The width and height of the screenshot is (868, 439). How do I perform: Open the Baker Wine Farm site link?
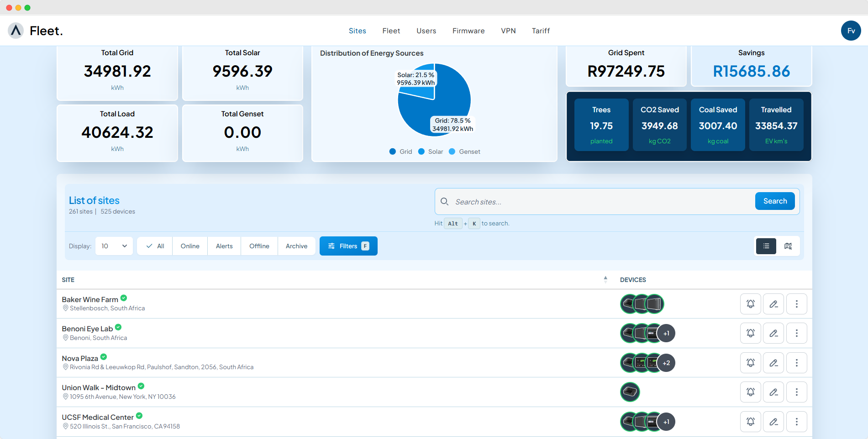[x=89, y=299]
